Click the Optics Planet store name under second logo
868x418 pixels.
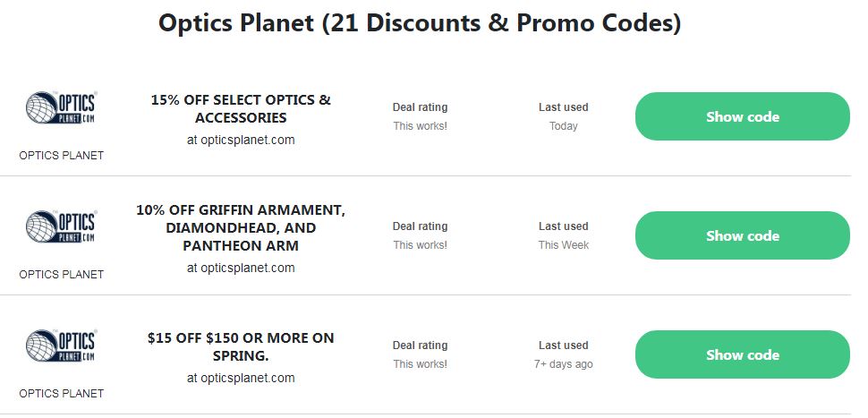(61, 275)
